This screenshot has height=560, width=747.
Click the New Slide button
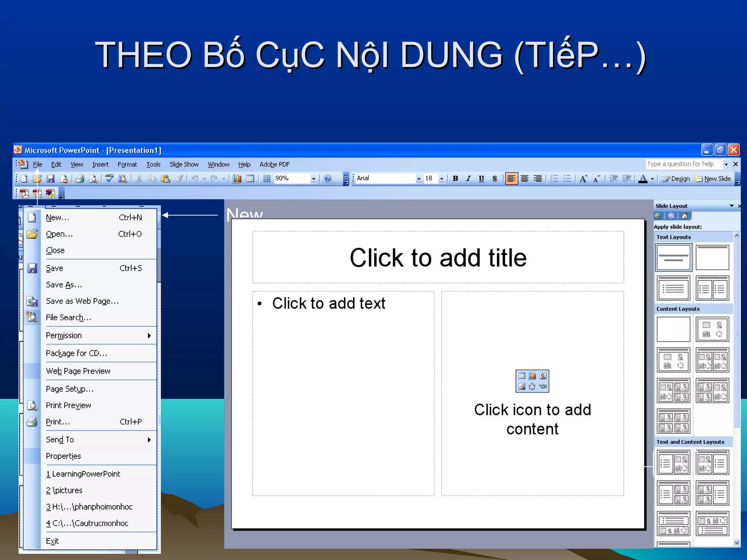(x=712, y=179)
